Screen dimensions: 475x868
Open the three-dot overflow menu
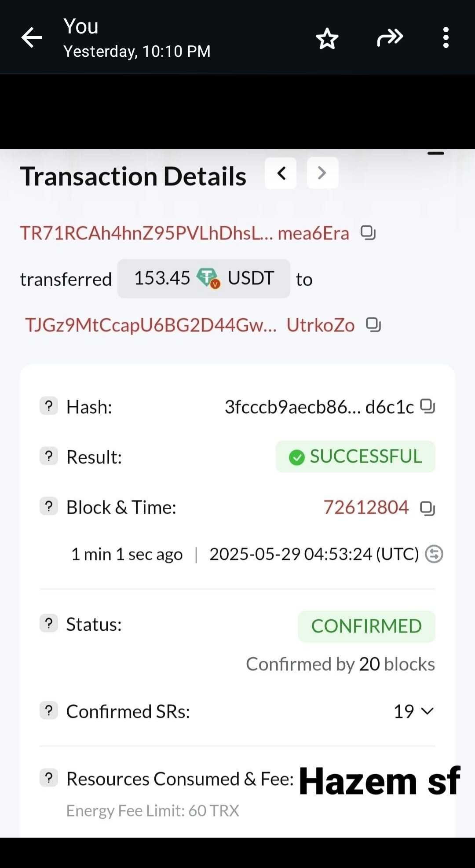tap(446, 38)
